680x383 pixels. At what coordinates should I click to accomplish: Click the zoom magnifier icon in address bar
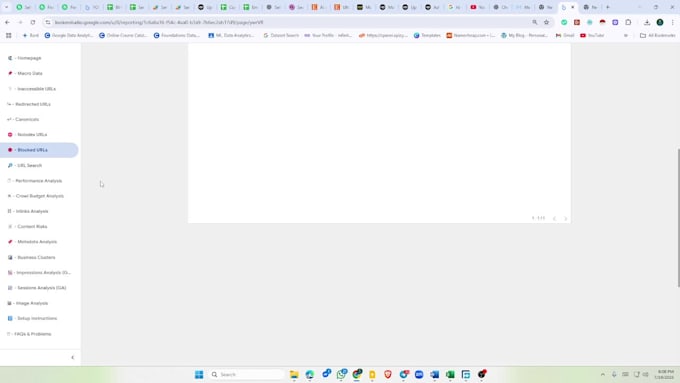(x=534, y=22)
